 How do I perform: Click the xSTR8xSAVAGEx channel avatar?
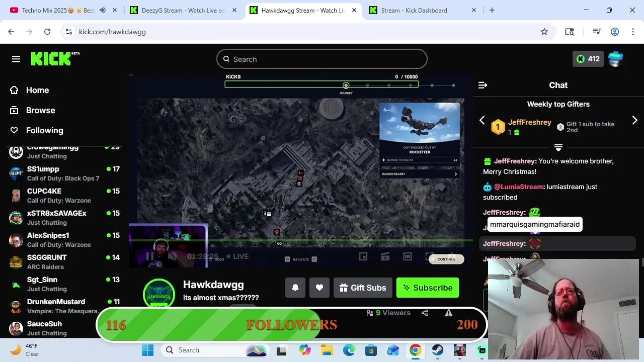pyautogui.click(x=16, y=218)
